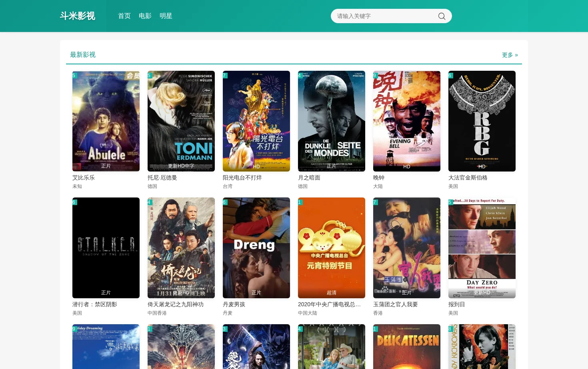The height and width of the screenshot is (369, 588).
Task: Click the 月之暗面 title link
Action: tap(309, 178)
